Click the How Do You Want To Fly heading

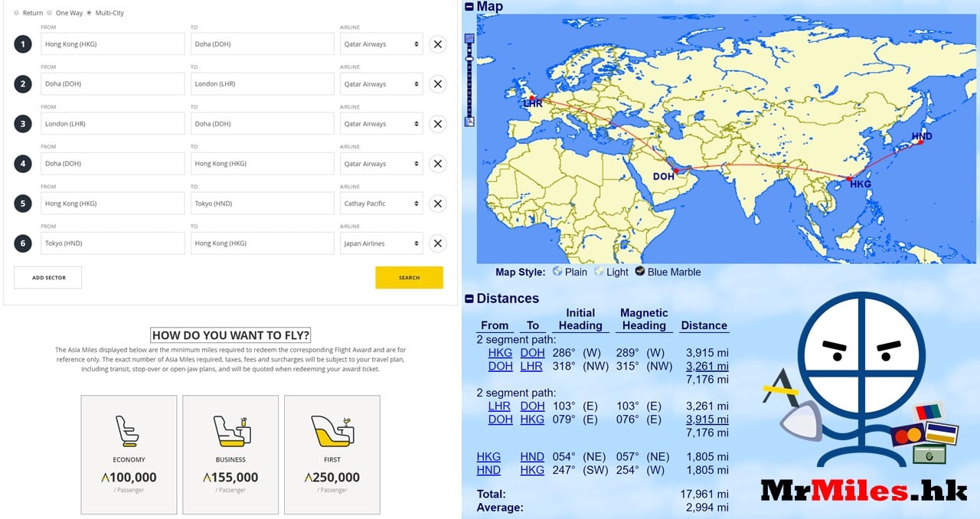tap(230, 335)
